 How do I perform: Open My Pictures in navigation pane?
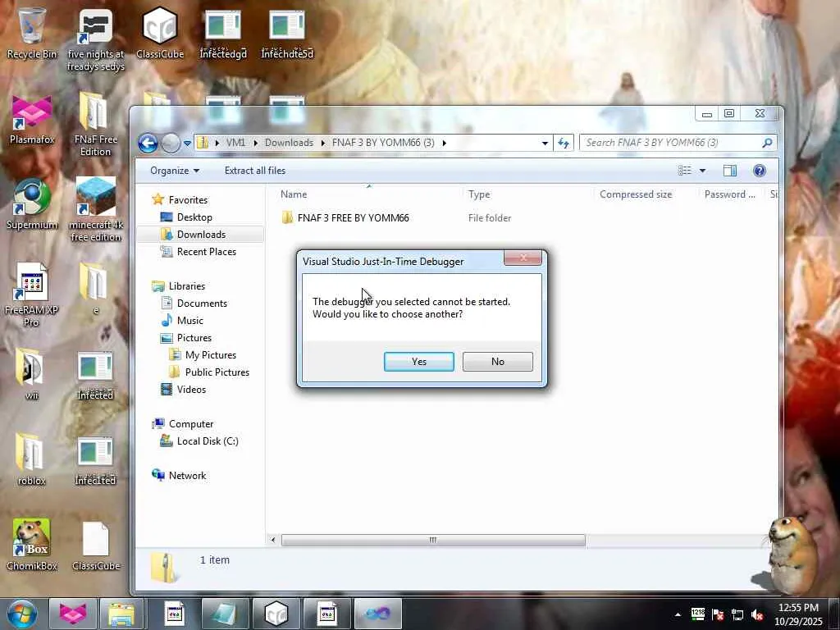click(x=211, y=354)
